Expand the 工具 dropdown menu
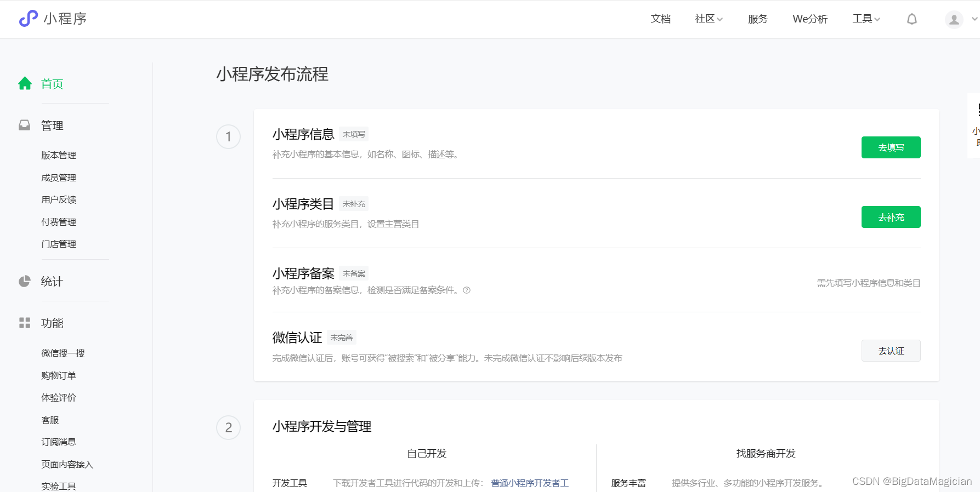This screenshot has height=492, width=980. point(866,19)
